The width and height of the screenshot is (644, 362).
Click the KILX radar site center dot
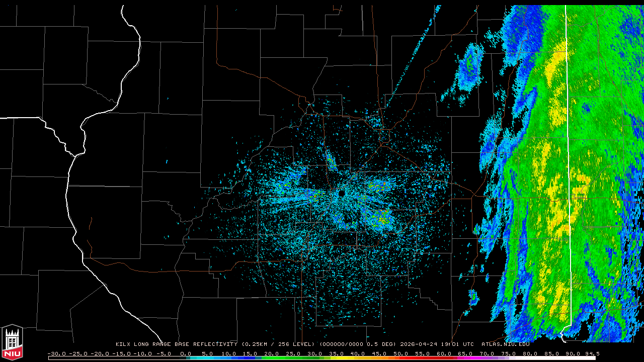342,193
